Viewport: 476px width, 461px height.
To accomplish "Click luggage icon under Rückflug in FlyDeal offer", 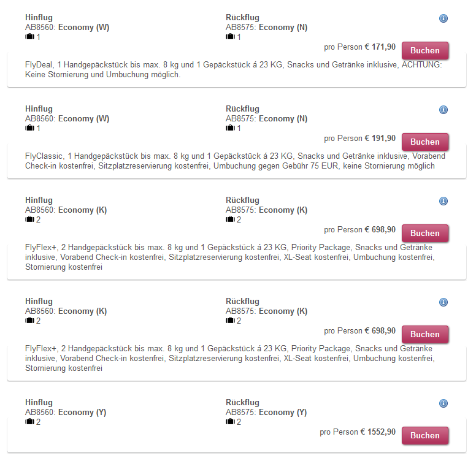I will coord(230,37).
